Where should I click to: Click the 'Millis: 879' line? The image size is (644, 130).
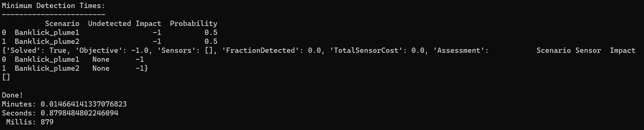(x=30, y=122)
